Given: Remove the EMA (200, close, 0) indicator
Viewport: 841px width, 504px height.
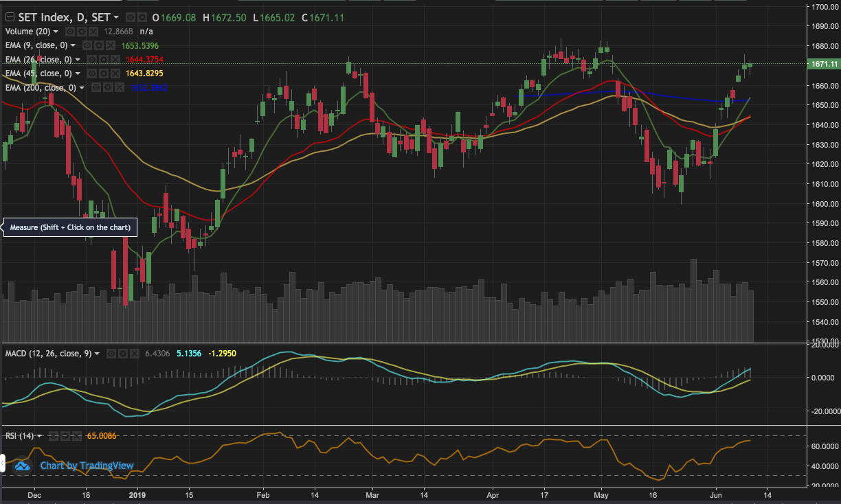Looking at the screenshot, I should click(120, 87).
